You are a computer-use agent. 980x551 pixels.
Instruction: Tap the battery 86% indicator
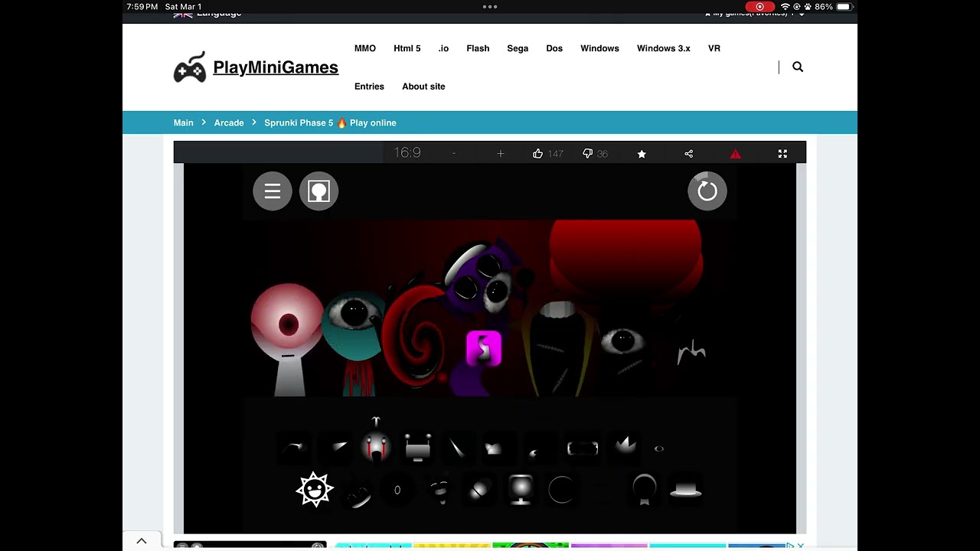coord(834,7)
